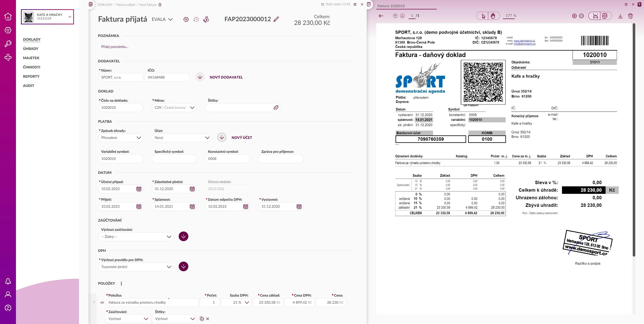The image size is (644, 324).
Task: Click Faktury přijaté breadcrumb link
Action: pos(126,5)
